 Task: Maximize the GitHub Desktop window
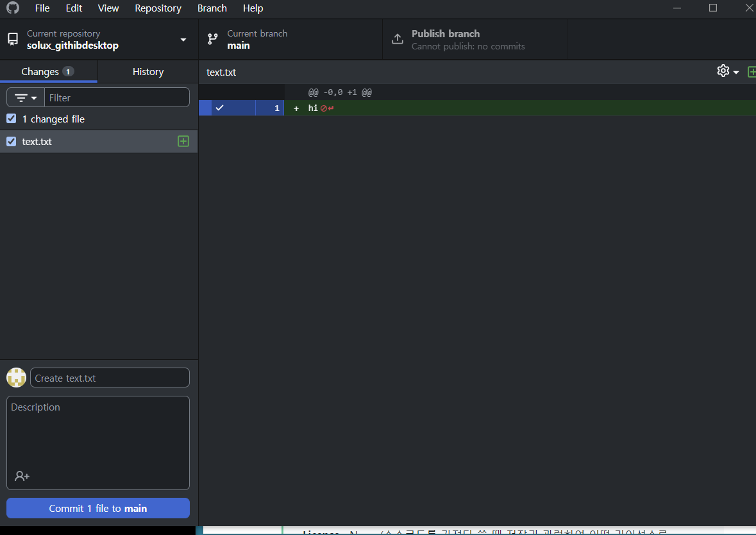pyautogui.click(x=713, y=8)
